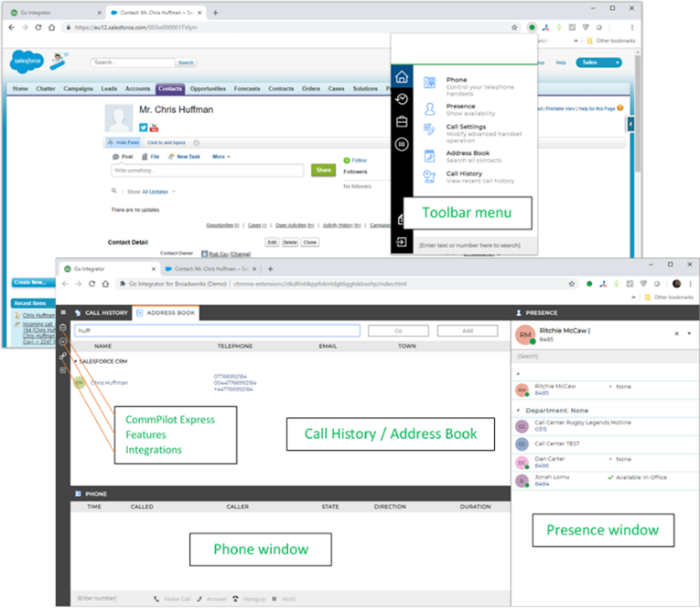Open the Presence icon in toolbar menu
The height and width of the screenshot is (608, 700).
[430, 109]
